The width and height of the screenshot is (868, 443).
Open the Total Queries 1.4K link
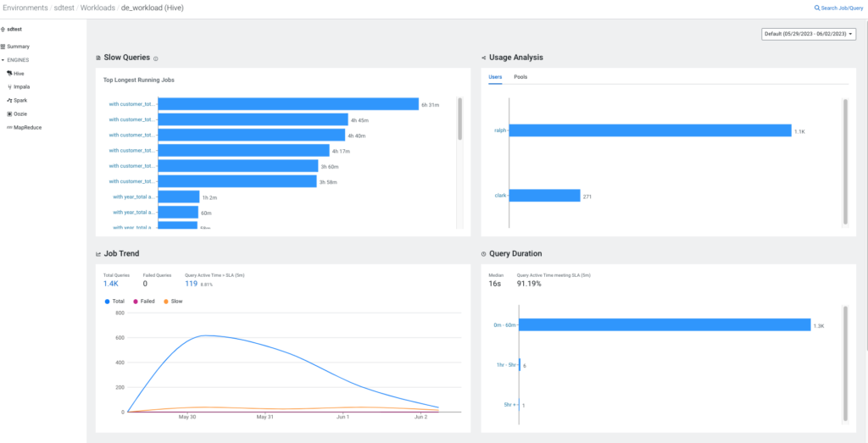click(x=110, y=284)
